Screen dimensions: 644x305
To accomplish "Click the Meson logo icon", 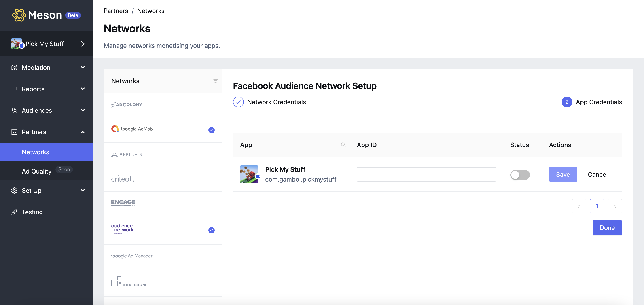I will tap(19, 15).
